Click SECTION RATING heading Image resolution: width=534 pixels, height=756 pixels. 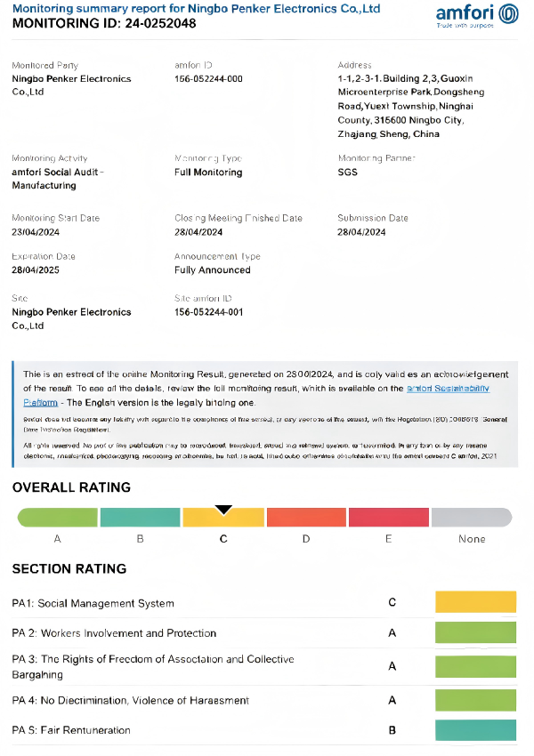(x=69, y=569)
